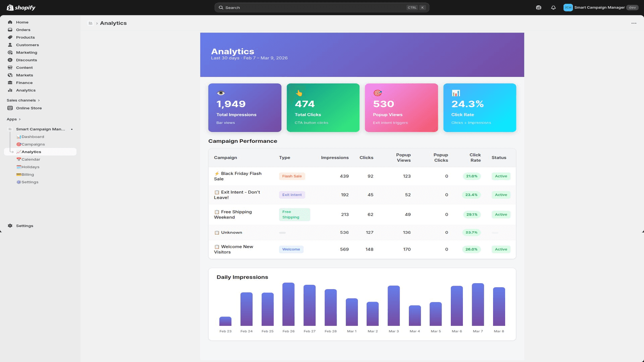Click the eye icon on Total Impressions card

(x=221, y=93)
